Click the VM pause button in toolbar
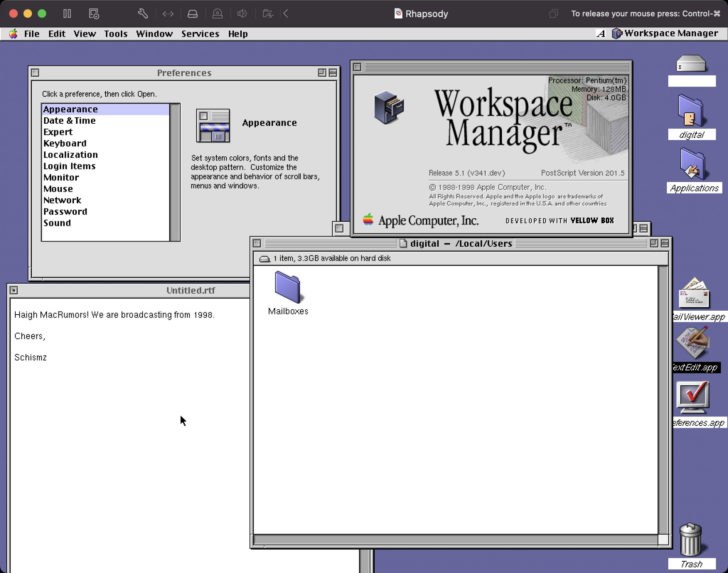Image resolution: width=728 pixels, height=573 pixels. [x=67, y=14]
